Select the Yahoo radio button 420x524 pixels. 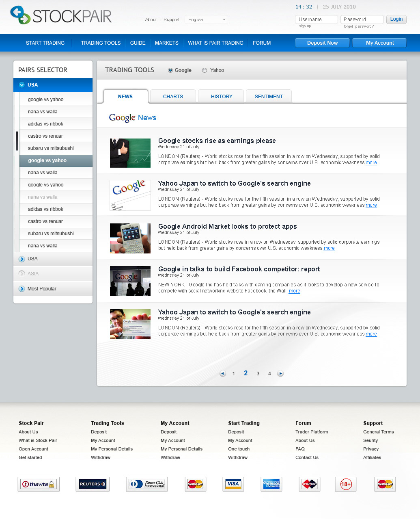tap(205, 70)
